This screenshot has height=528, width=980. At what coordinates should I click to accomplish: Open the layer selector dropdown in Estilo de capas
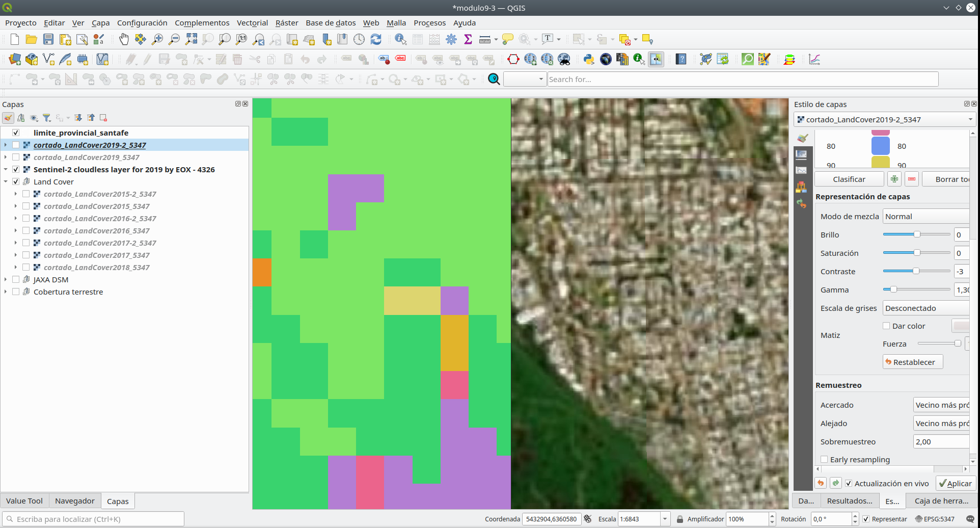click(x=885, y=119)
